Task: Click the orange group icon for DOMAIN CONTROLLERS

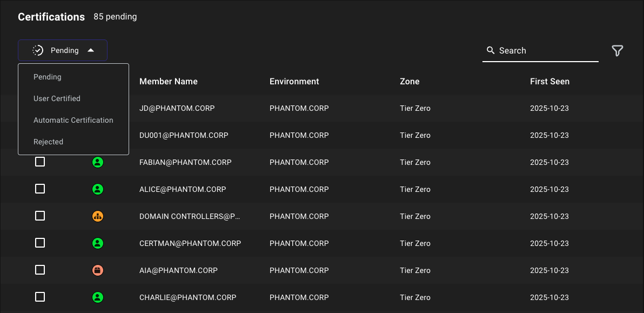Action: (98, 216)
